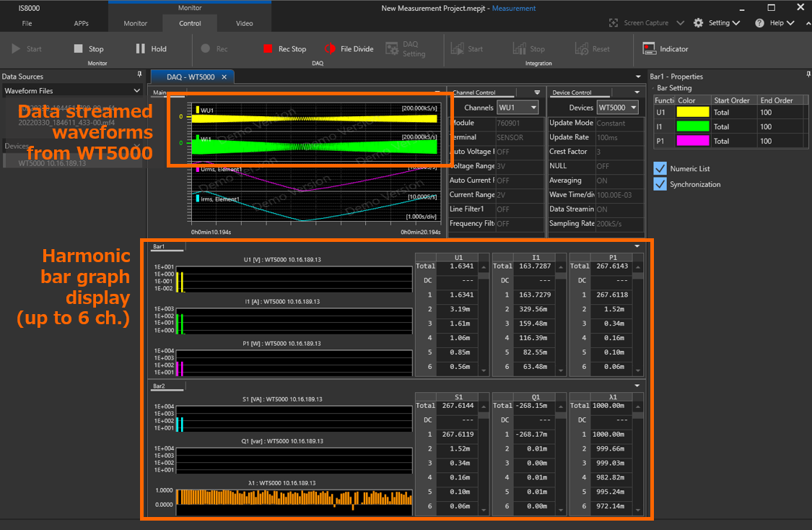Open Setting gear in title bar
The width and height of the screenshot is (812, 530).
698,23
